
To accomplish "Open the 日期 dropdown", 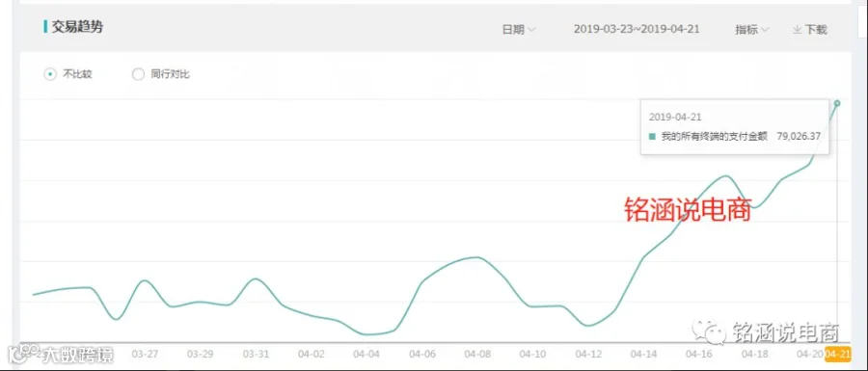I will click(x=519, y=30).
